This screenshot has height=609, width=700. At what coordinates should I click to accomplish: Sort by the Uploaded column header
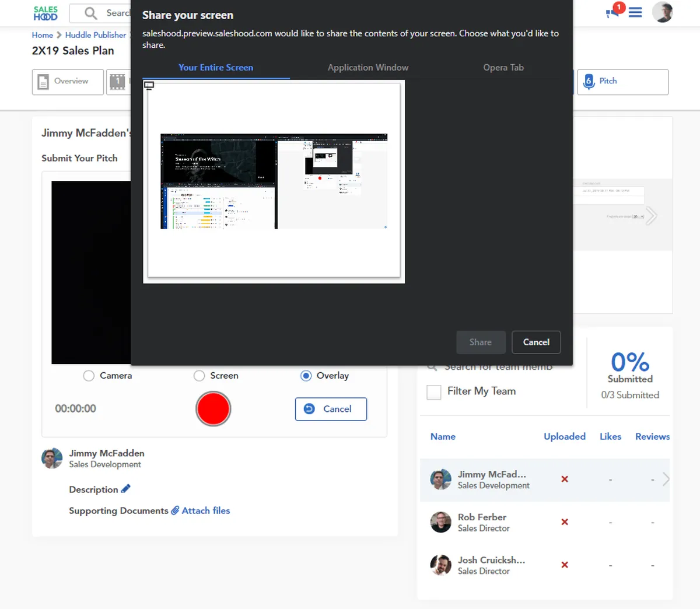tap(564, 436)
